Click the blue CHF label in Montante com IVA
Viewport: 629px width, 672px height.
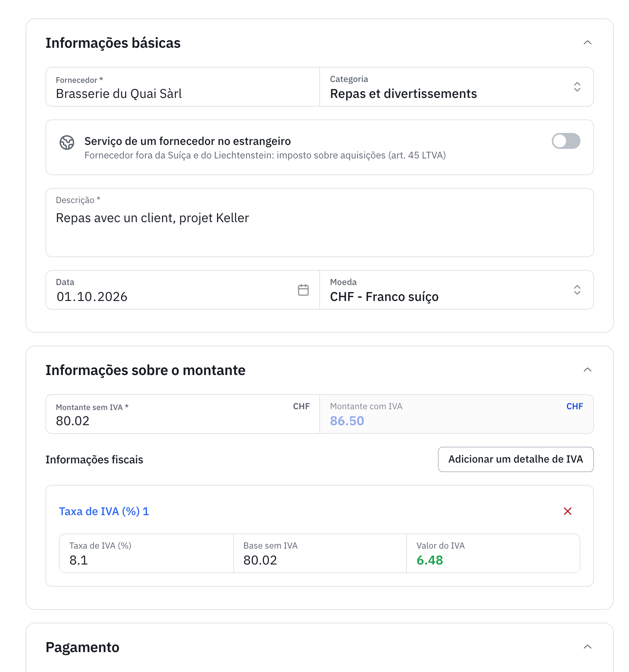(574, 406)
